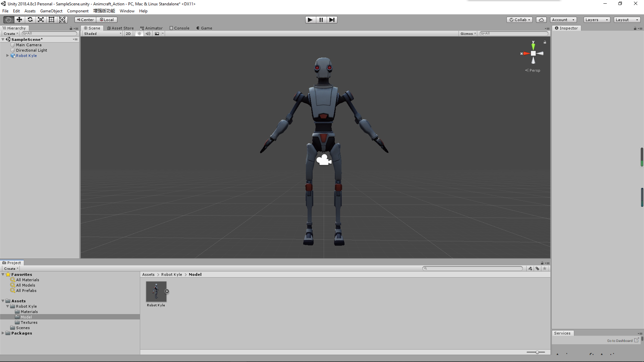Select the Hand tool
This screenshot has height=362, width=644.
tap(8, 20)
